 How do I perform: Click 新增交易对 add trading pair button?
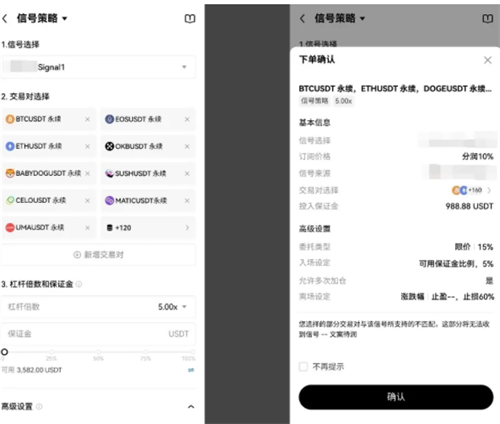pyautogui.click(x=99, y=255)
